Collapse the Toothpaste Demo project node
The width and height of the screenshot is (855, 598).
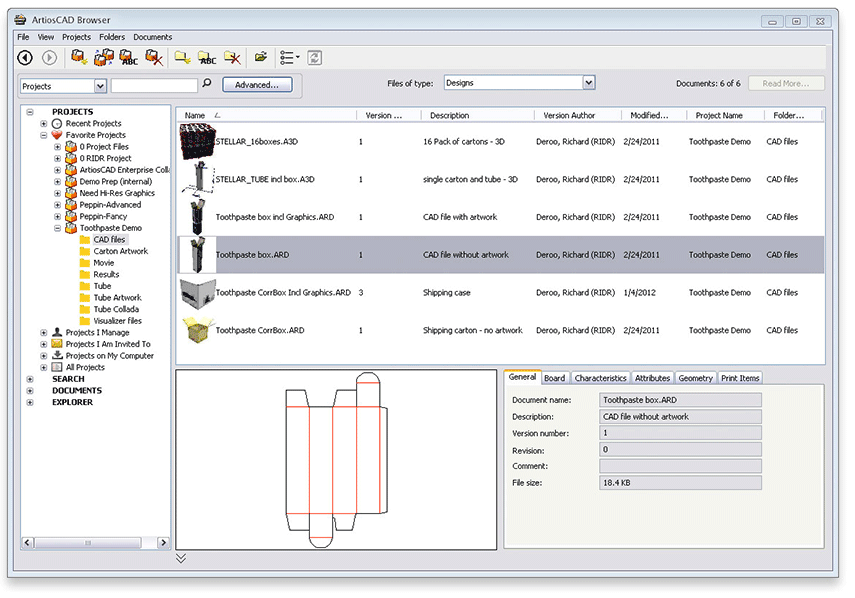57,228
